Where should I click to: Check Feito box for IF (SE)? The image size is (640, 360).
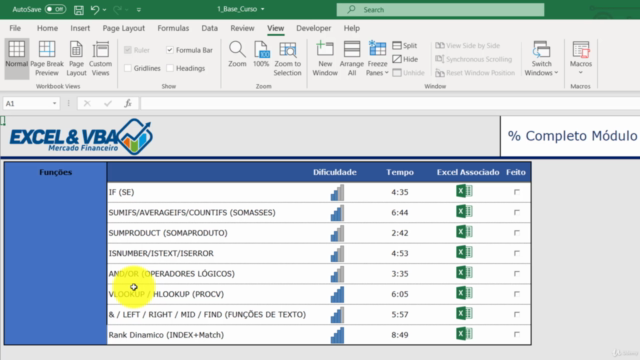tap(517, 192)
